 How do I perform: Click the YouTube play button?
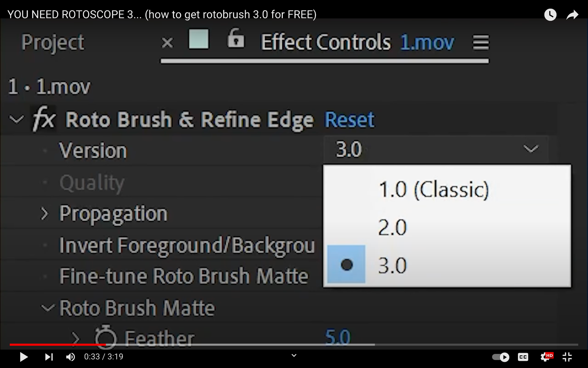24,357
